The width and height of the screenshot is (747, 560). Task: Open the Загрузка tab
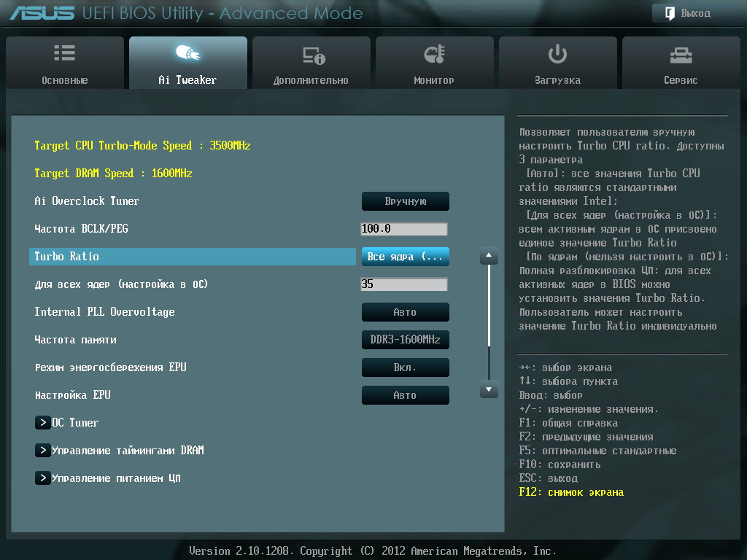tap(558, 63)
